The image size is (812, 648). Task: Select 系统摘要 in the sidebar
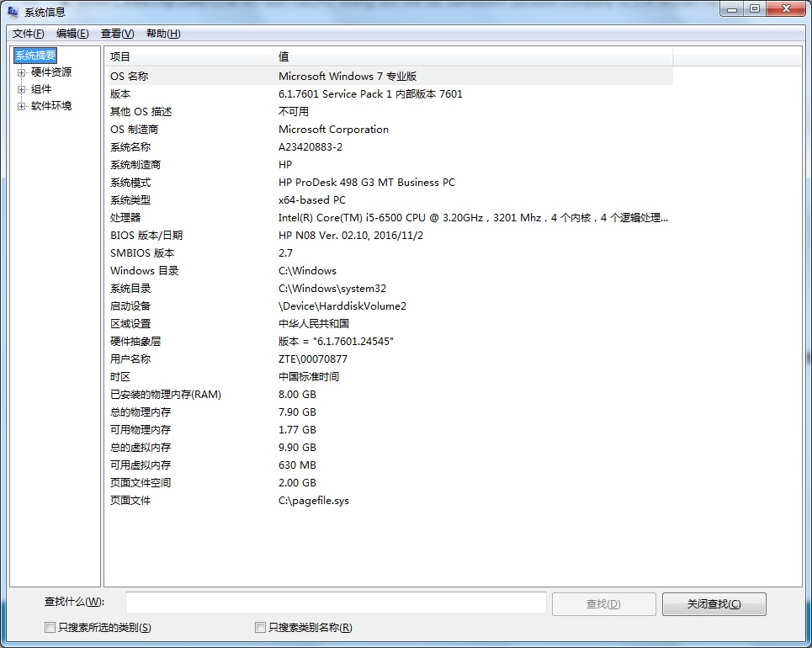point(34,55)
